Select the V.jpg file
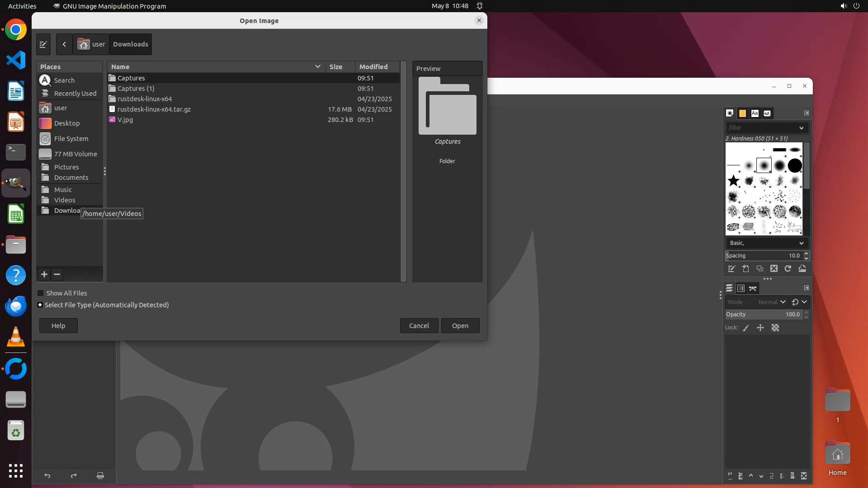Viewport: 868px width, 488px height. [125, 120]
